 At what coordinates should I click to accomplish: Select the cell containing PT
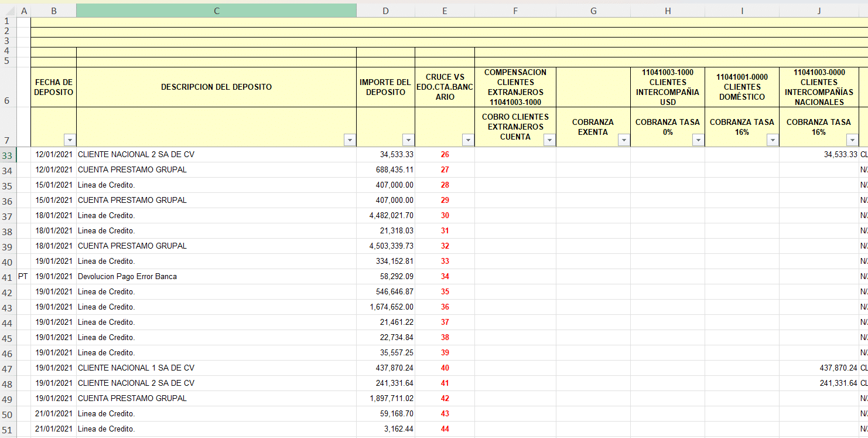pos(23,276)
